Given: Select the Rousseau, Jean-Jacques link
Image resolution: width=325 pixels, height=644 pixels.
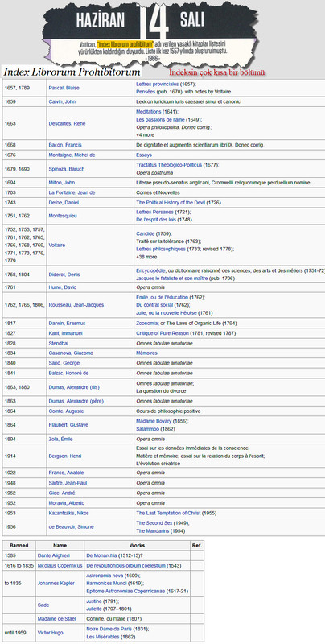Looking at the screenshot, I should click(76, 305).
